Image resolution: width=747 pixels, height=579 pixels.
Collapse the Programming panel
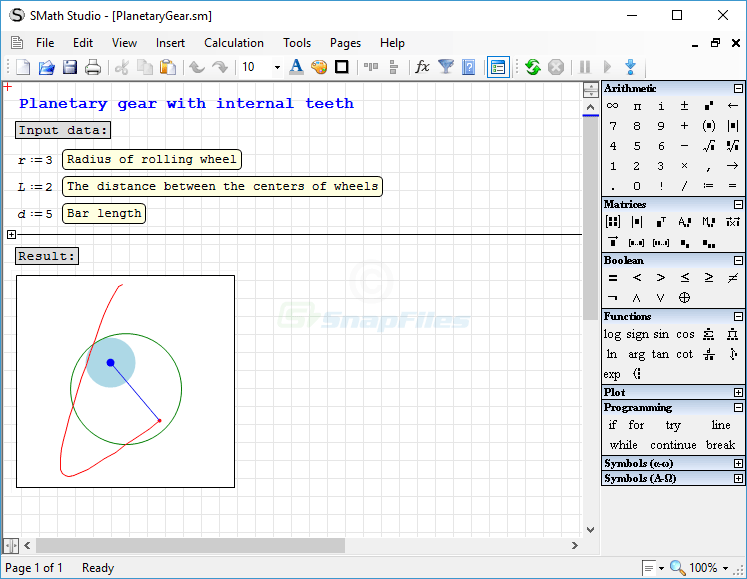click(738, 407)
